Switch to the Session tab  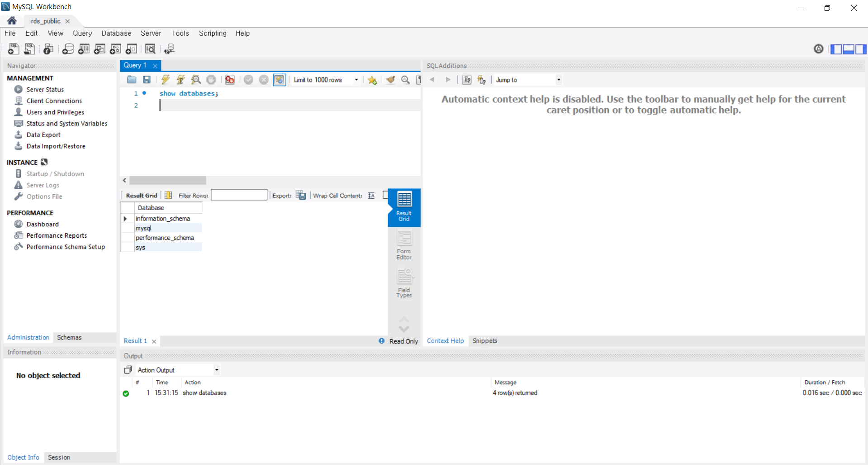click(59, 457)
